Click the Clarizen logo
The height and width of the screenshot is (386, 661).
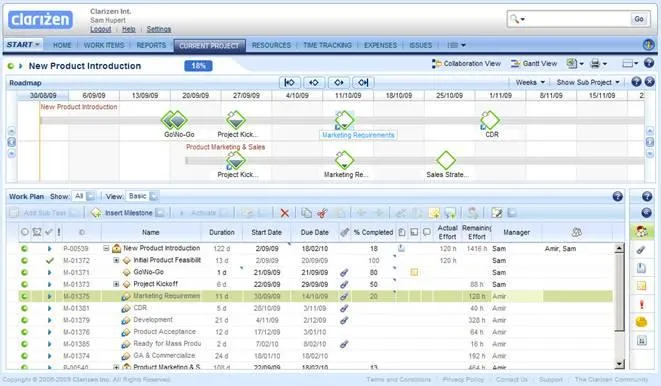click(x=40, y=19)
